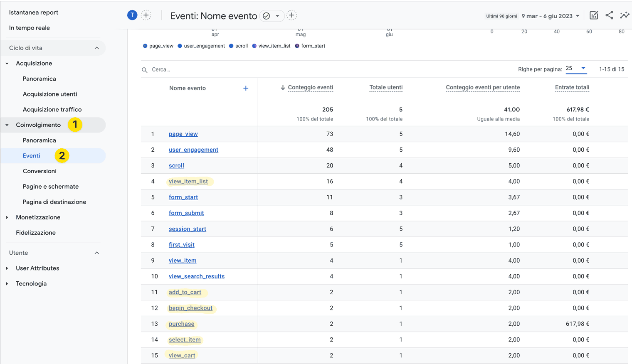Sort by Entrate totali column
Viewport: 632px width, 364px height.
point(572,87)
